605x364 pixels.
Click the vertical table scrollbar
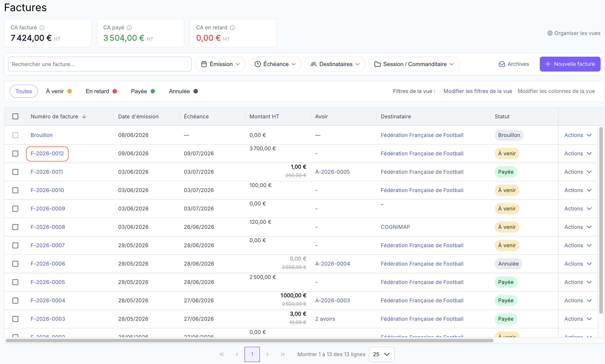click(601, 220)
